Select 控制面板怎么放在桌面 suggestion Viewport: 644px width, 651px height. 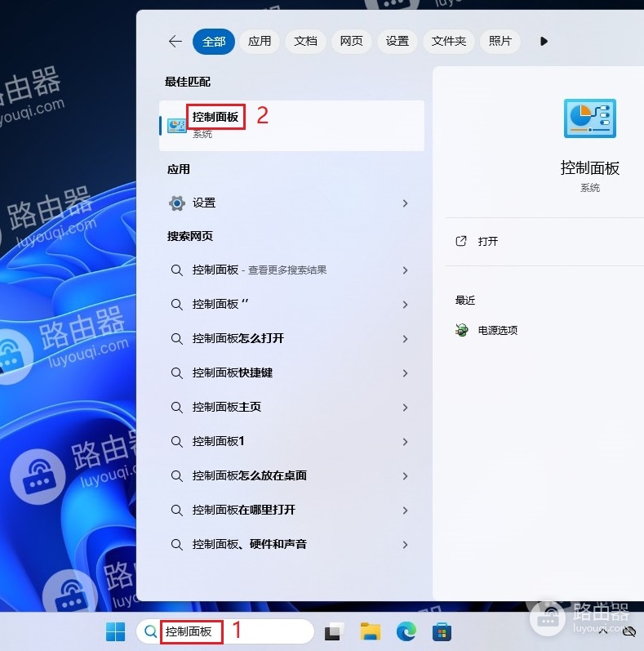point(291,476)
